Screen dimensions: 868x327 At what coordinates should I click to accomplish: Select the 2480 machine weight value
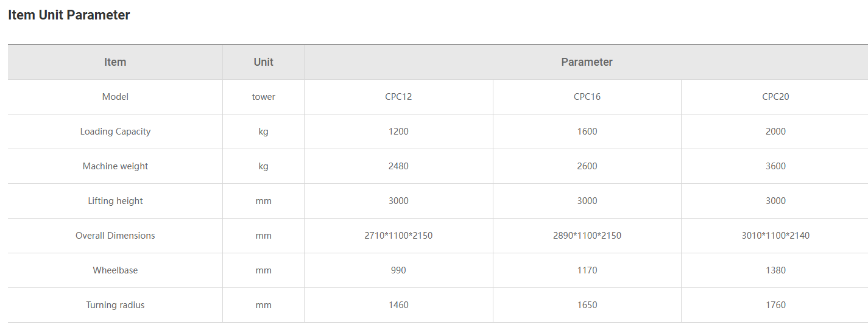pos(398,166)
